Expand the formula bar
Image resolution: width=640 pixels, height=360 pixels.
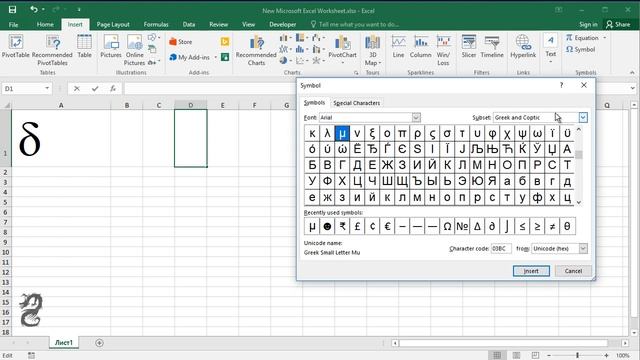pyautogui.click(x=633, y=88)
